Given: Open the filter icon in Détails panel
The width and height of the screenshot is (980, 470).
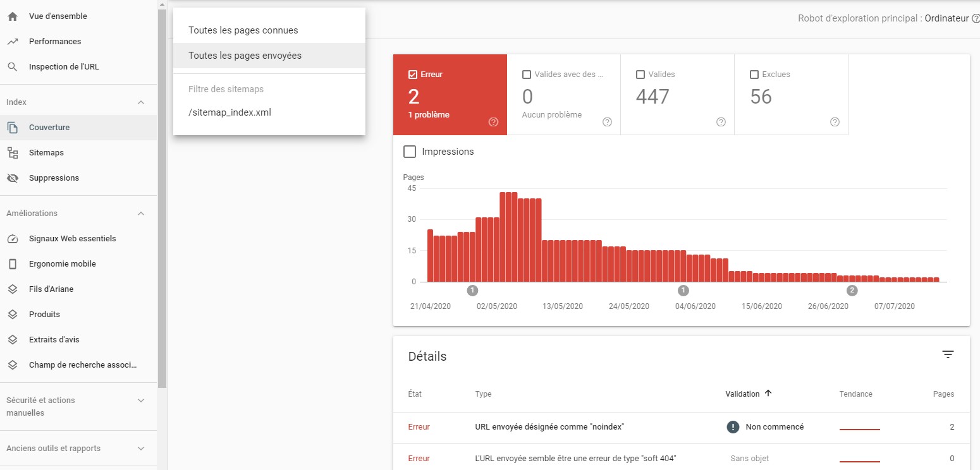Looking at the screenshot, I should (x=947, y=355).
